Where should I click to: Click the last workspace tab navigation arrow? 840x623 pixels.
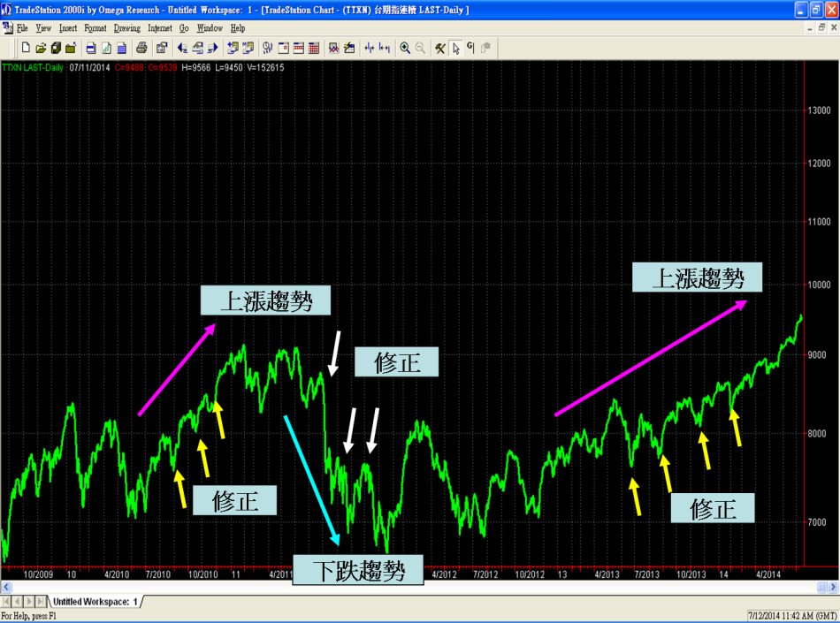pyautogui.click(x=42, y=602)
